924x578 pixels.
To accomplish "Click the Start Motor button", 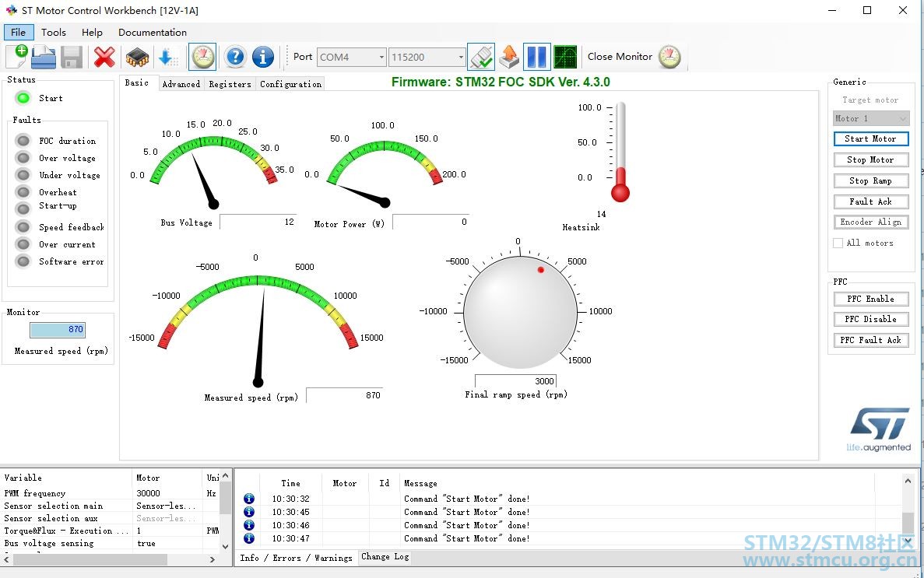I will (x=871, y=138).
